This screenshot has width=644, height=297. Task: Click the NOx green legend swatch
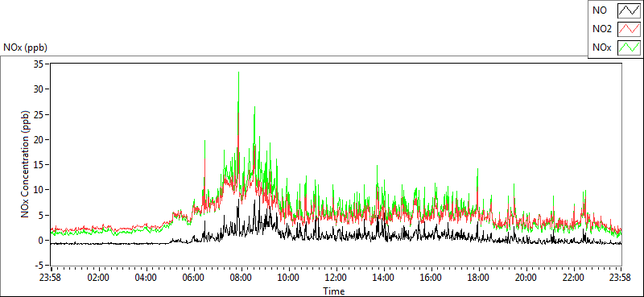pos(629,47)
